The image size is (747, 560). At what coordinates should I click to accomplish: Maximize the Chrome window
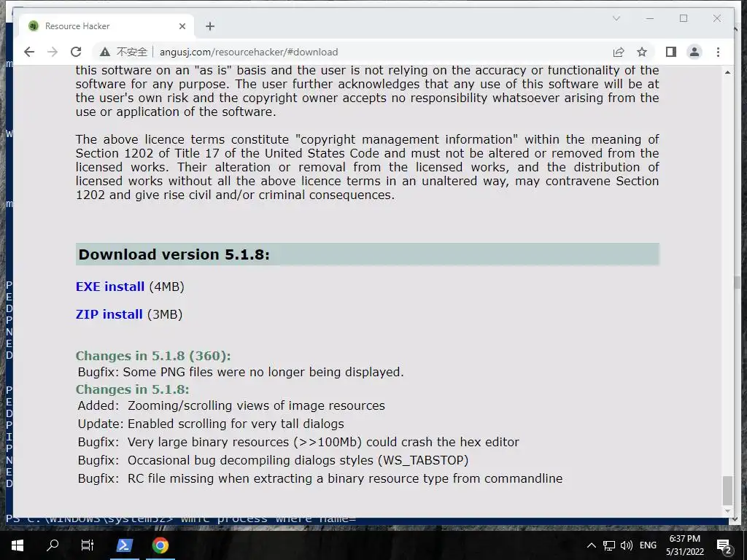tap(684, 18)
